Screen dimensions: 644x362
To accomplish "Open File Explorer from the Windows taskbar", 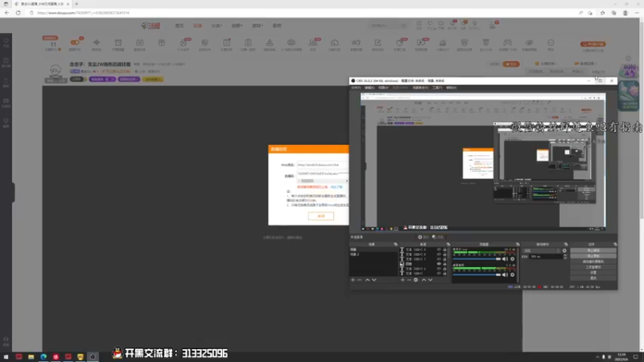I will coord(31,356).
